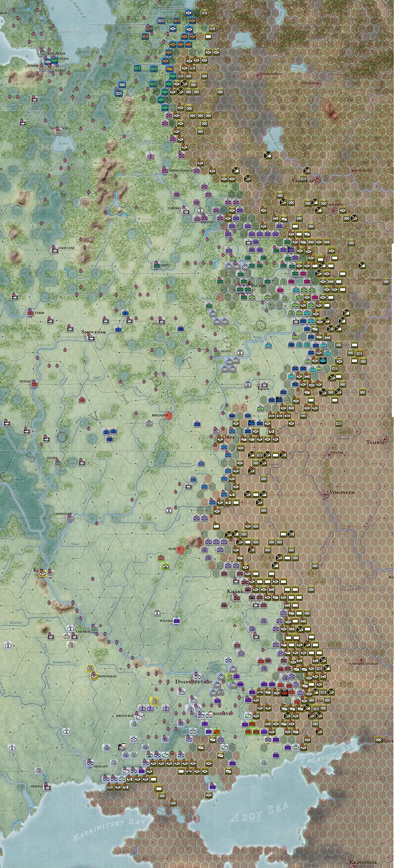Select the unit counter at Velikie Luki
The height and width of the screenshot is (868, 395).
point(55,250)
